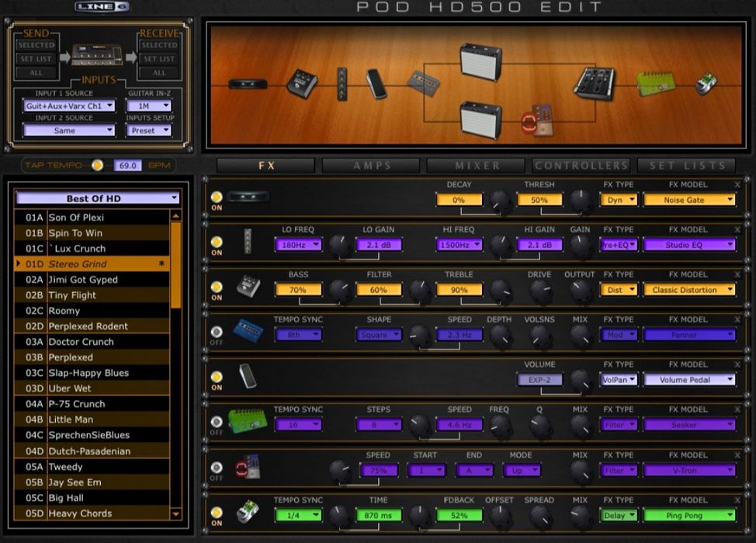Screen dimensions: 756x543
Task: Switch to the Controllers tab
Action: [581, 165]
